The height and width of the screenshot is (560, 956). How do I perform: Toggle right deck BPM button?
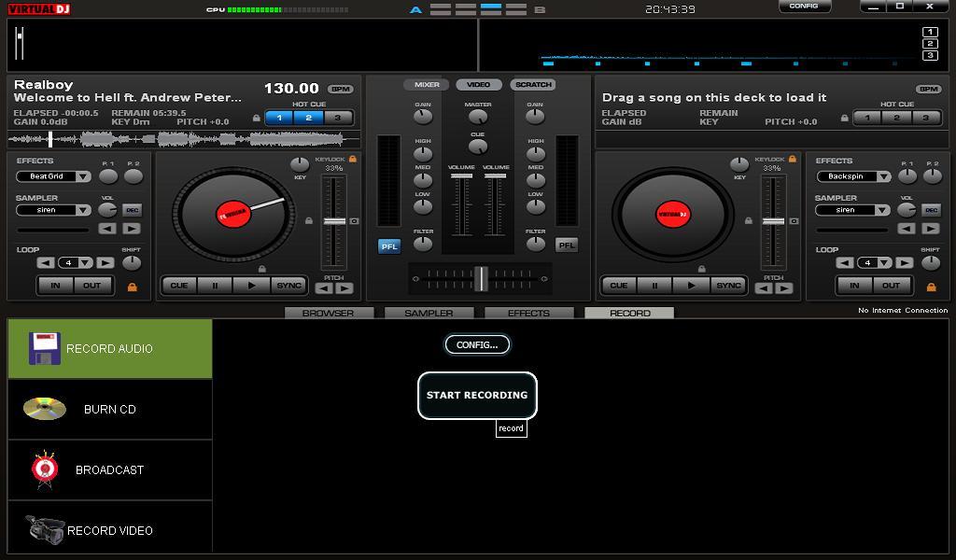coord(928,89)
